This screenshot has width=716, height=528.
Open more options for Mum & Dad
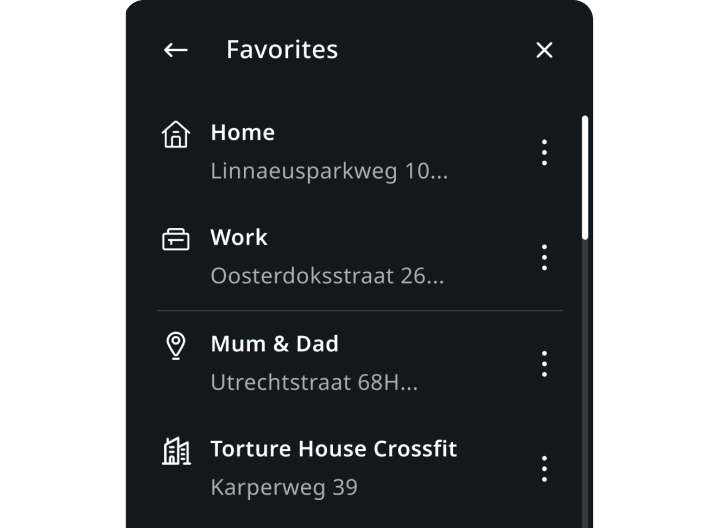pyautogui.click(x=544, y=363)
